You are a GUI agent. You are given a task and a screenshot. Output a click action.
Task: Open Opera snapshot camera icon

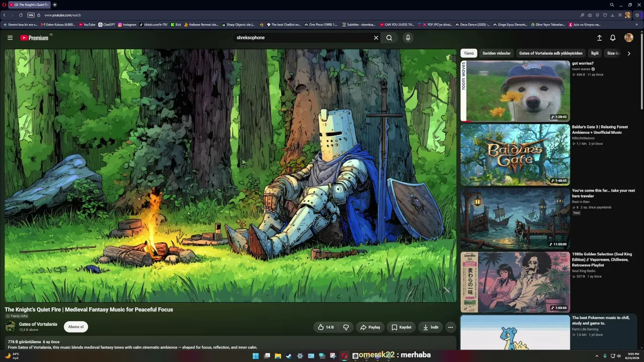(590, 15)
